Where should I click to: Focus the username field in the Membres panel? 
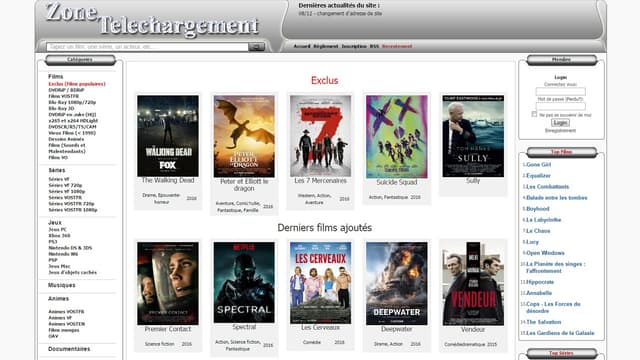coord(560,91)
